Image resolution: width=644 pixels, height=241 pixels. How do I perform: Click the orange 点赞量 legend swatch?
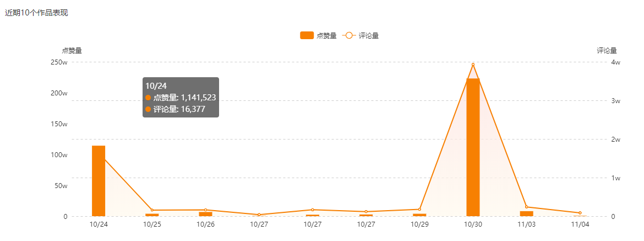click(307, 36)
